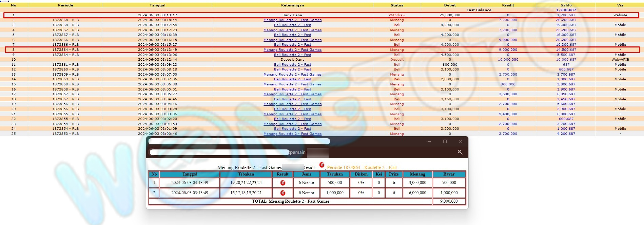Viewport: 644px width, 225px height.
Task: Open row 9 'Beli Roulette 2 - Fast' link
Action: point(292,55)
